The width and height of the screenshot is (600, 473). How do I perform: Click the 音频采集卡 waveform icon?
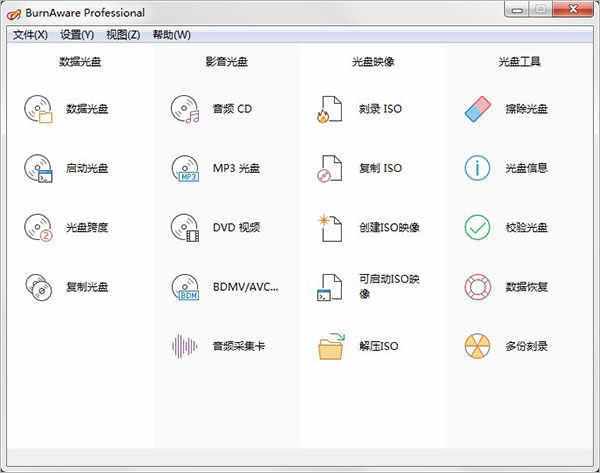pyautogui.click(x=184, y=346)
